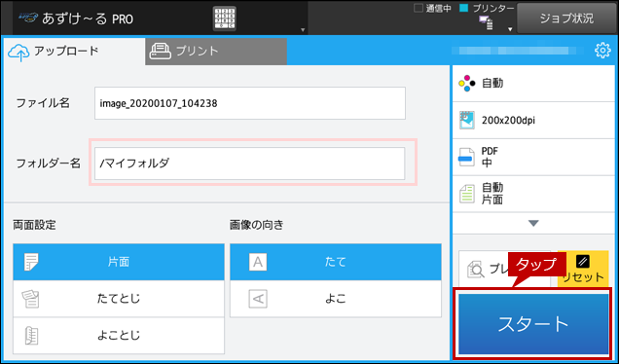Click the 片面 page icon
Screen dimensions: 619x364
[31, 262]
